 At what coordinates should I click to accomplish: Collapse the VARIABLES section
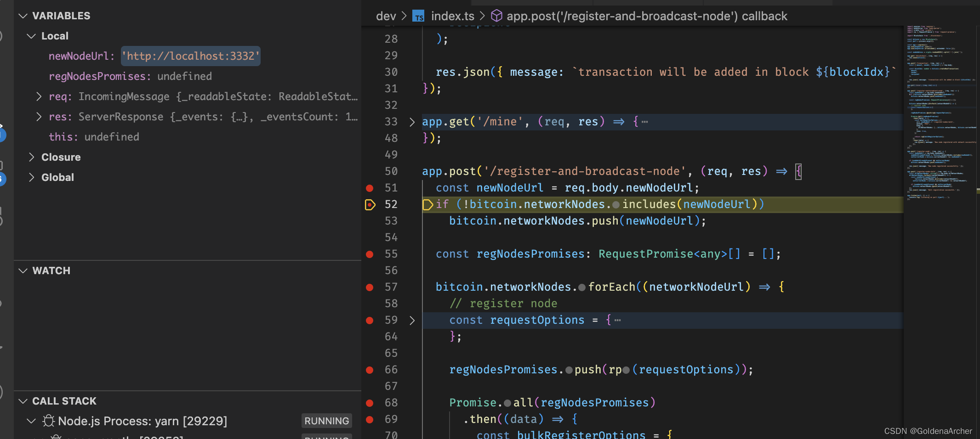[x=23, y=16]
